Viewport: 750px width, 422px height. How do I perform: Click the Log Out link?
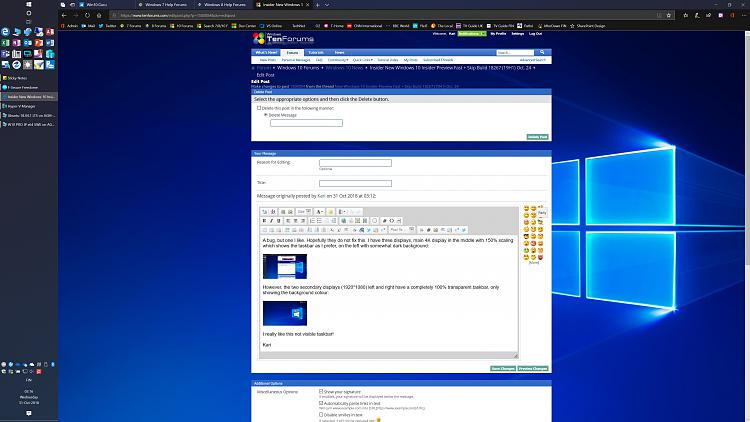click(x=535, y=34)
